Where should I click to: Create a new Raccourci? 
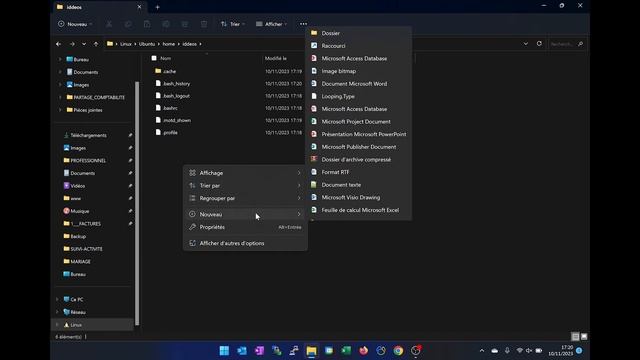358,46
